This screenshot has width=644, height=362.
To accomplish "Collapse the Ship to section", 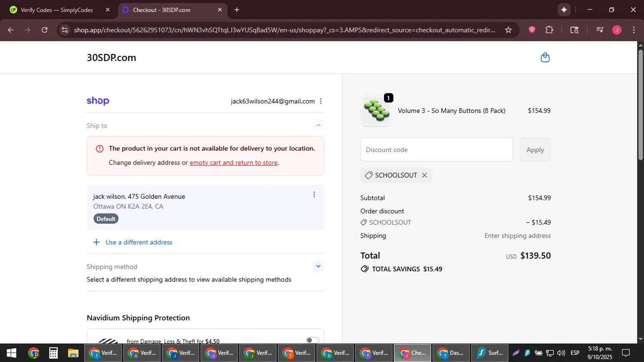I will [x=318, y=125].
